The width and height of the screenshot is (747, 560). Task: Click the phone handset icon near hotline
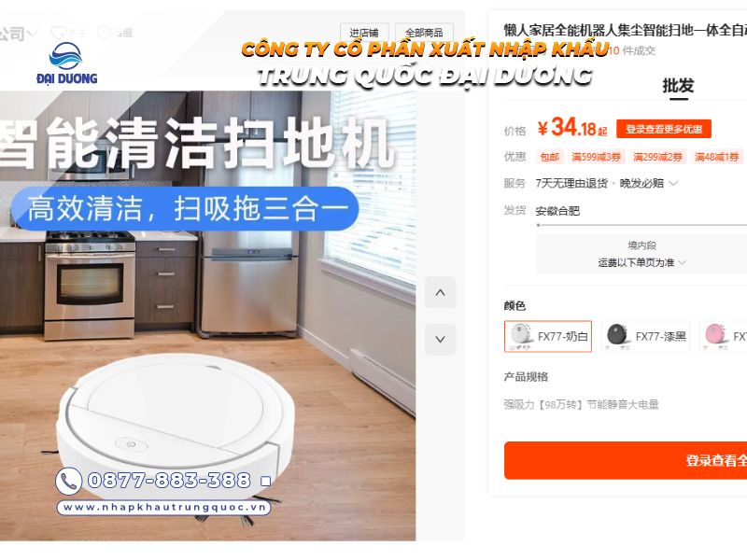tap(68, 481)
